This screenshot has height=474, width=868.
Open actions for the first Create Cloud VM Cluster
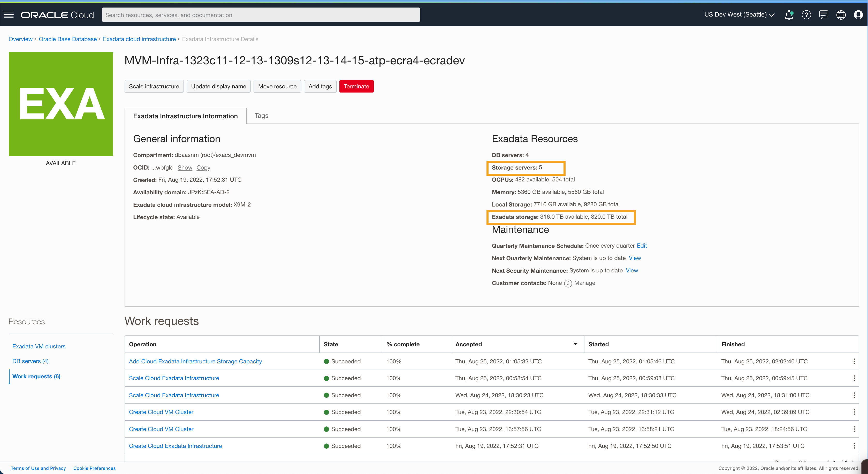(x=854, y=412)
